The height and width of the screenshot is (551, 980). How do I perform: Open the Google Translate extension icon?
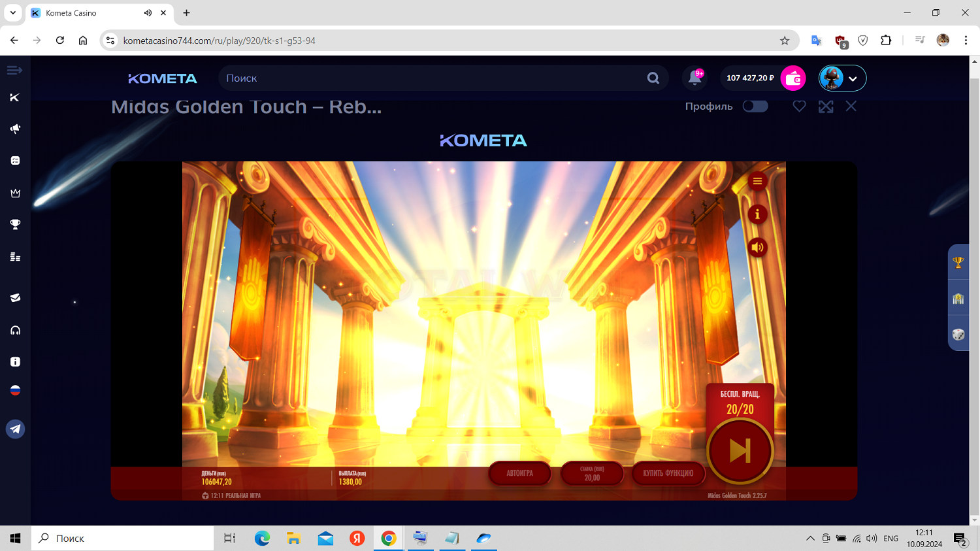[x=817, y=41]
